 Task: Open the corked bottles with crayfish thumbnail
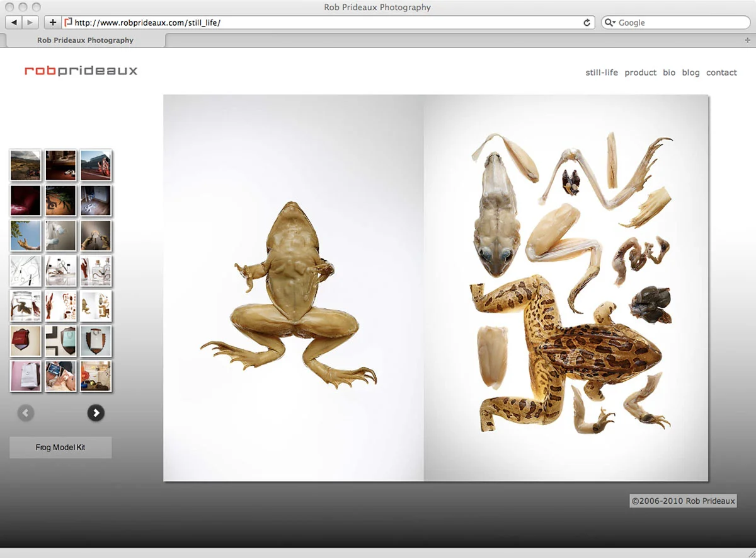pos(96,270)
